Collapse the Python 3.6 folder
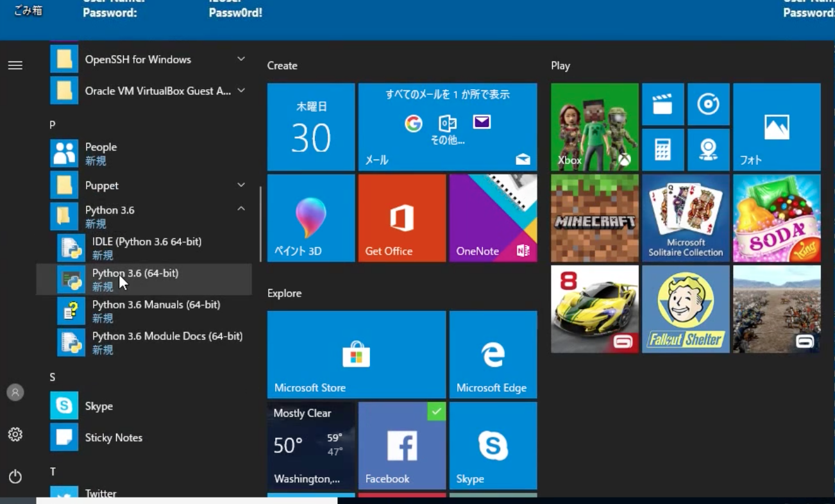Viewport: 835px width, 504px height. pyautogui.click(x=241, y=209)
